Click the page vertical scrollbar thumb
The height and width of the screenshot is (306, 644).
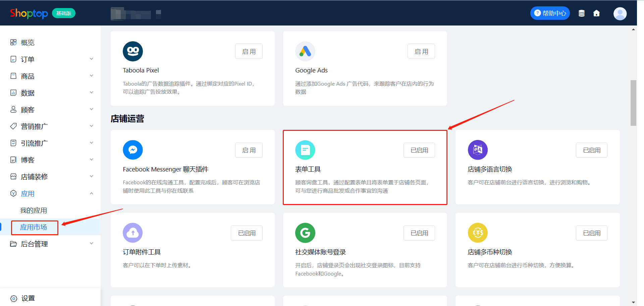click(x=633, y=103)
